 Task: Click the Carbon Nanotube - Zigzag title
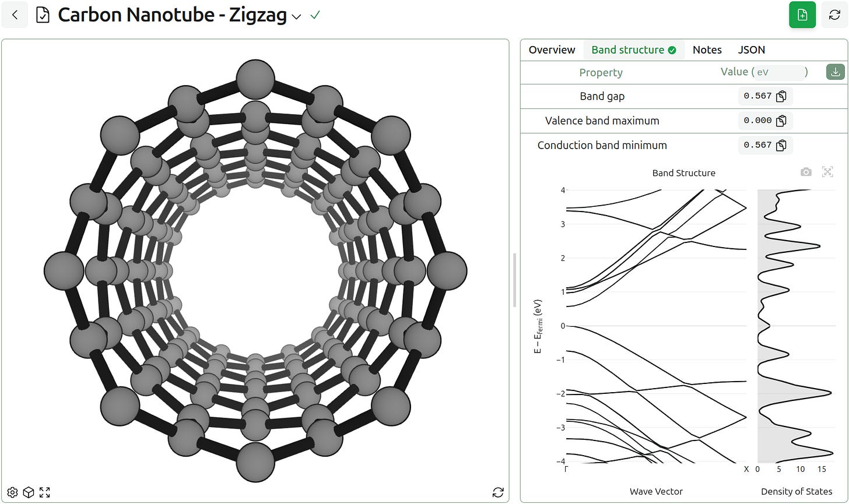pos(172,15)
